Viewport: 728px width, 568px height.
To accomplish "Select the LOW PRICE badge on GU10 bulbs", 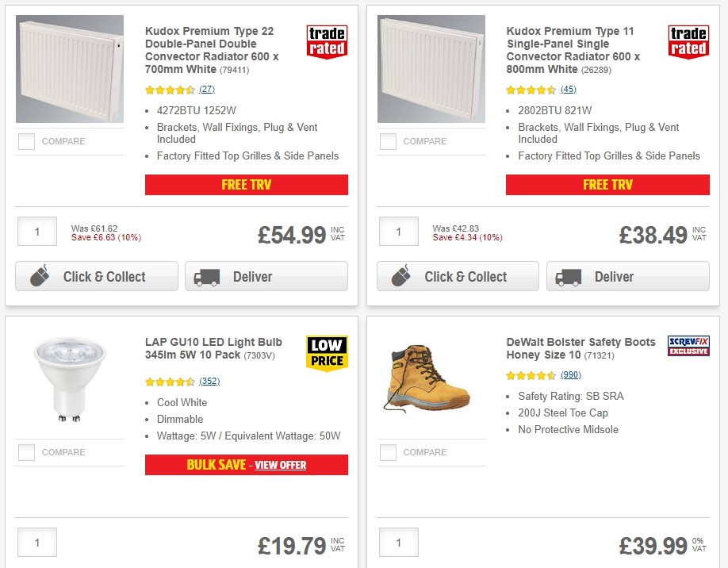I will (327, 354).
